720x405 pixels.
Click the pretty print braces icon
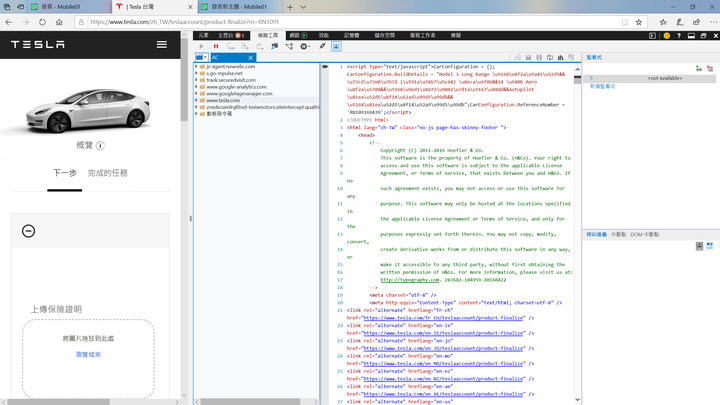pos(539,57)
